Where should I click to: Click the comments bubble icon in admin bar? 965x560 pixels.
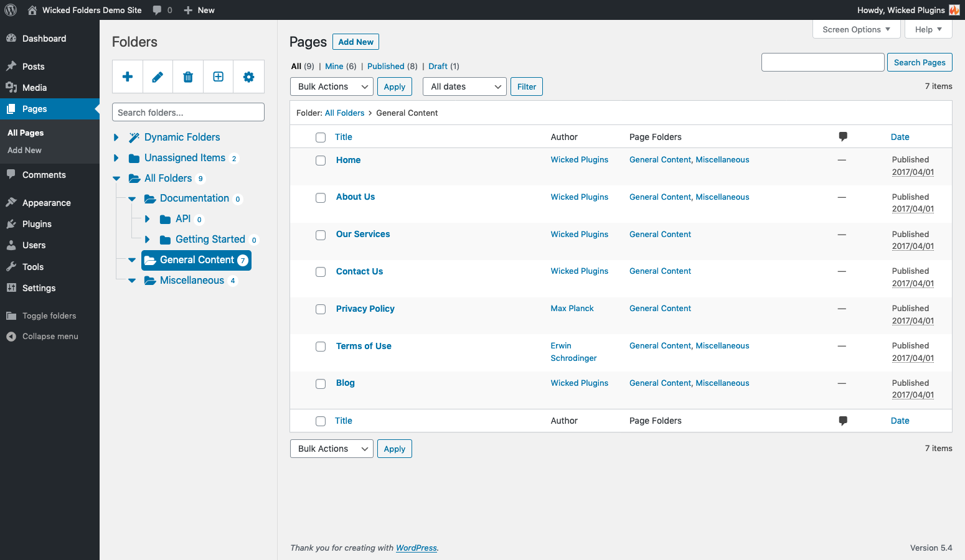(x=158, y=10)
